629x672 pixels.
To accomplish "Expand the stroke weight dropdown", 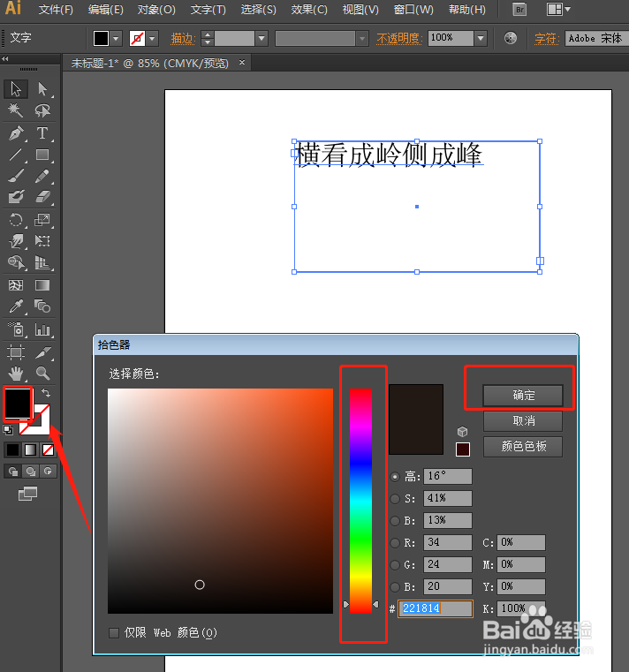I will tap(261, 39).
